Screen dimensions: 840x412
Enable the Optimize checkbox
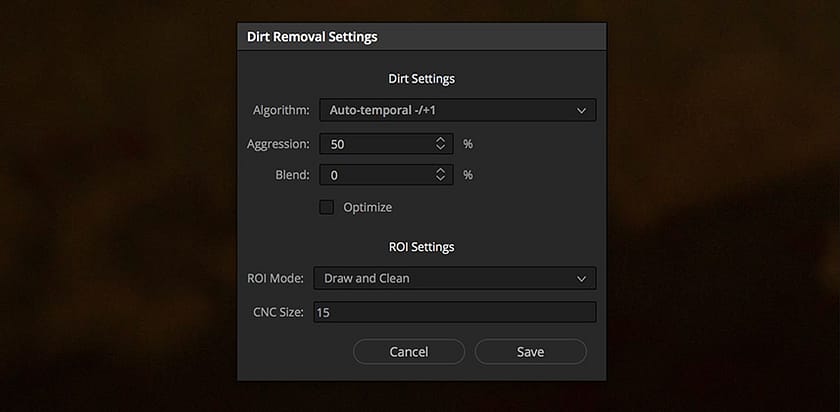[x=326, y=207]
